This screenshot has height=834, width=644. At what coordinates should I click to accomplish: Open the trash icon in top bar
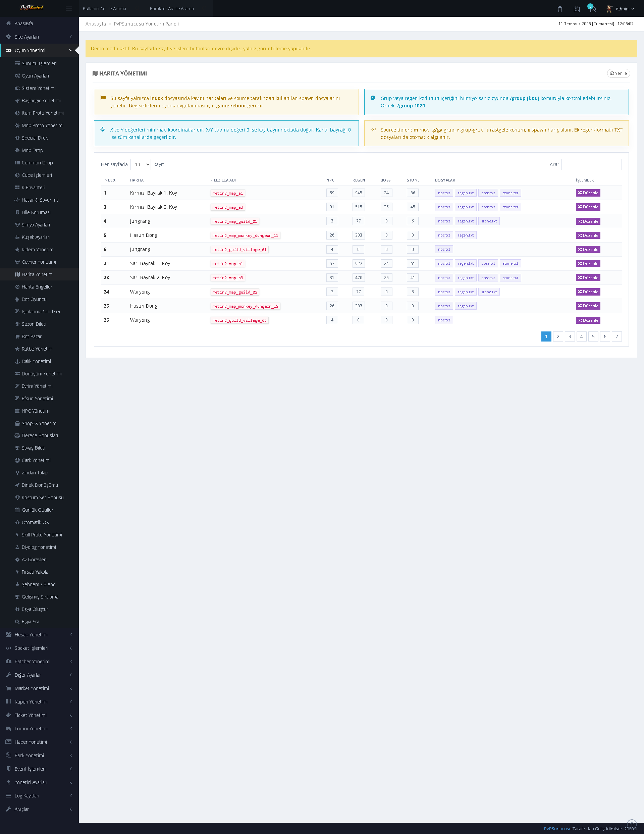click(x=559, y=9)
